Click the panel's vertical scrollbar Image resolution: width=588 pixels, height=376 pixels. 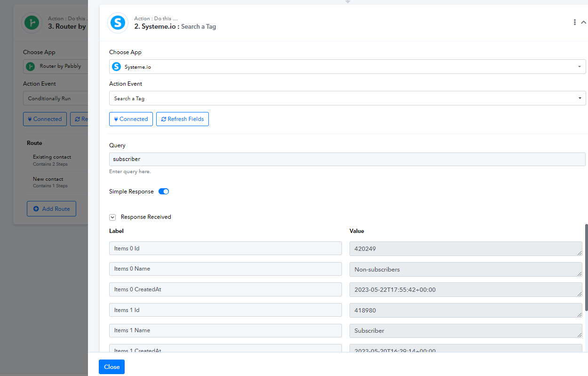pos(586,267)
